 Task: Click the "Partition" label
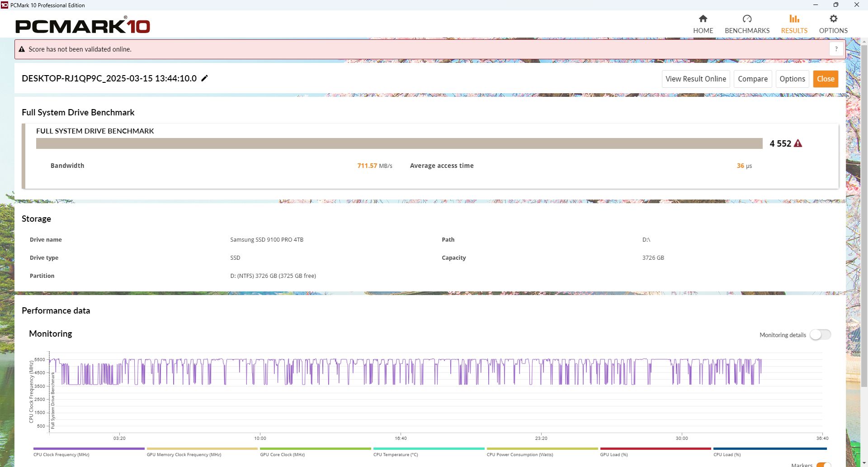click(42, 276)
